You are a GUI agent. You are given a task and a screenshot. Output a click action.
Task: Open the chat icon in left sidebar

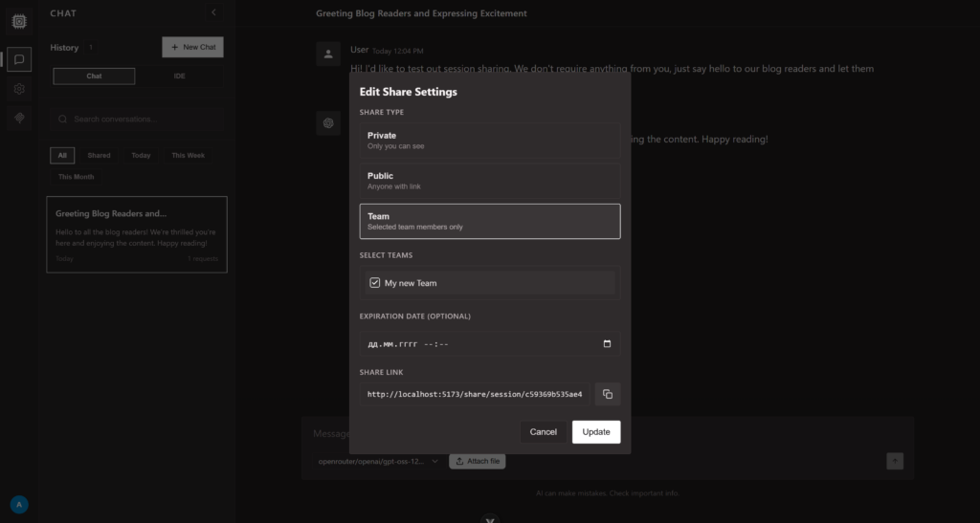click(19, 59)
